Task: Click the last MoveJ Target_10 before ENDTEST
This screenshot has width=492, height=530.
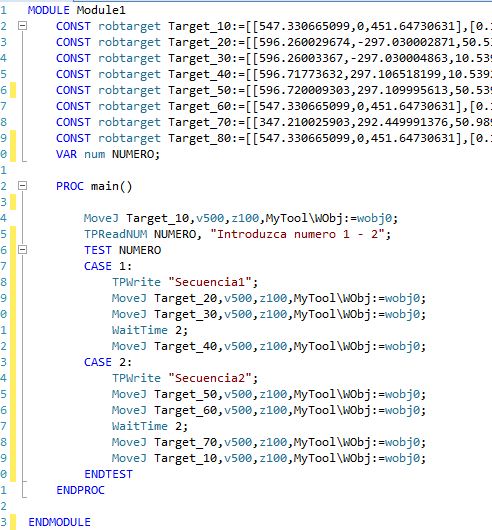Action: pos(269,458)
